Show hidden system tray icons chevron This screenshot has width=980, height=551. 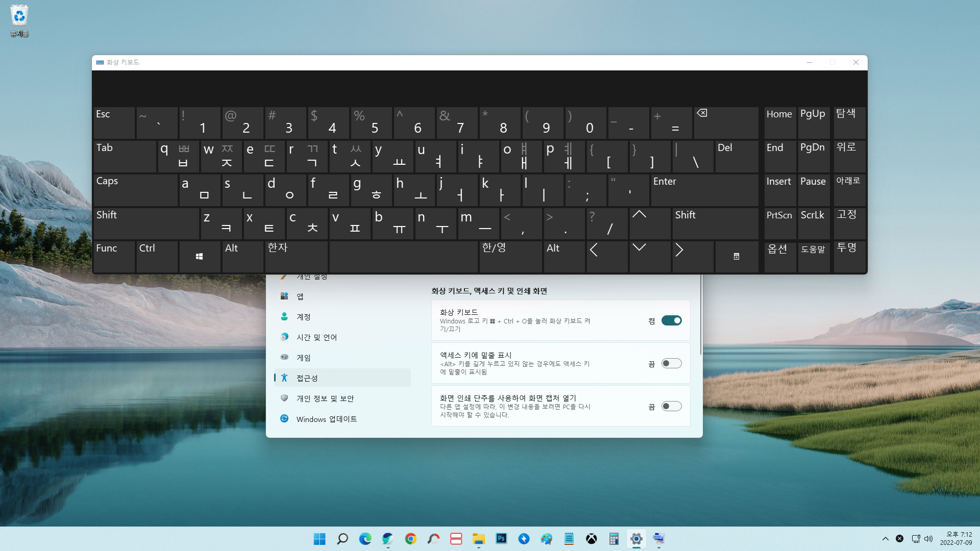[x=885, y=539]
